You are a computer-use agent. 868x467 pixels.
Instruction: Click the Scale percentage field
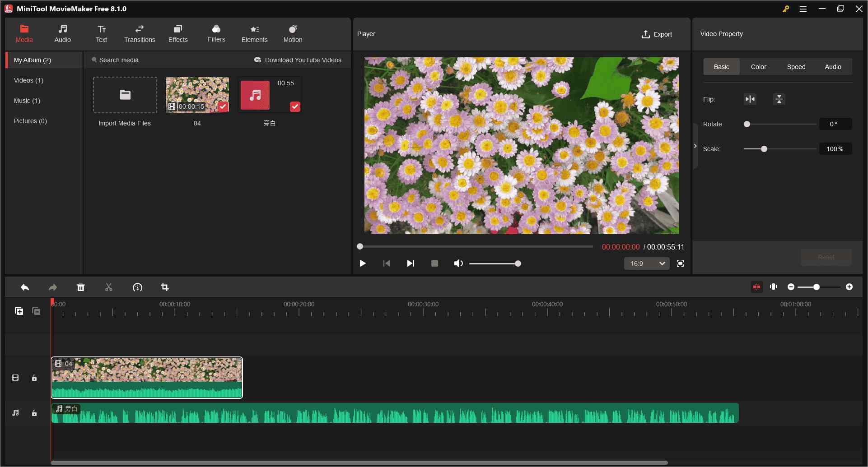(835, 149)
